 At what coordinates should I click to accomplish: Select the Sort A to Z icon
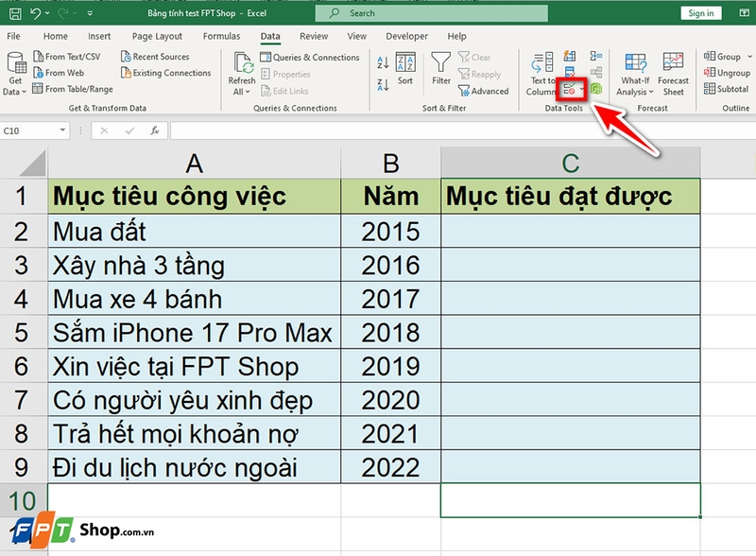click(382, 61)
